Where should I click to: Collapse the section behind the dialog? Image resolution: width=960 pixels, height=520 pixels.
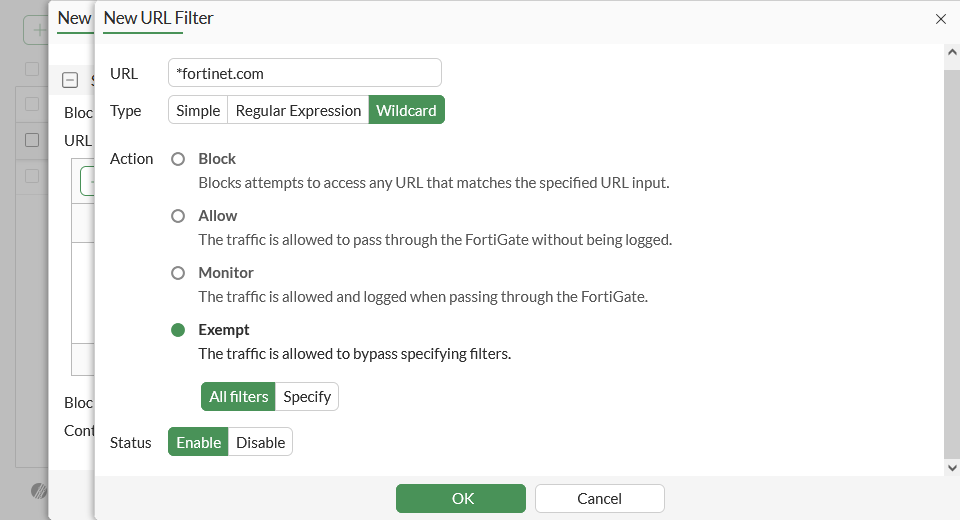[x=70, y=81]
